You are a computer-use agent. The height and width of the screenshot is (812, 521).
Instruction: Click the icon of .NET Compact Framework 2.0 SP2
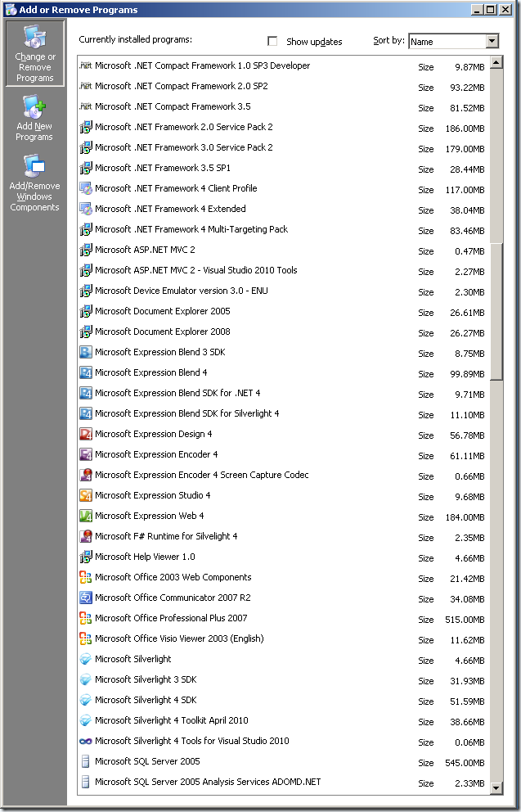point(85,86)
